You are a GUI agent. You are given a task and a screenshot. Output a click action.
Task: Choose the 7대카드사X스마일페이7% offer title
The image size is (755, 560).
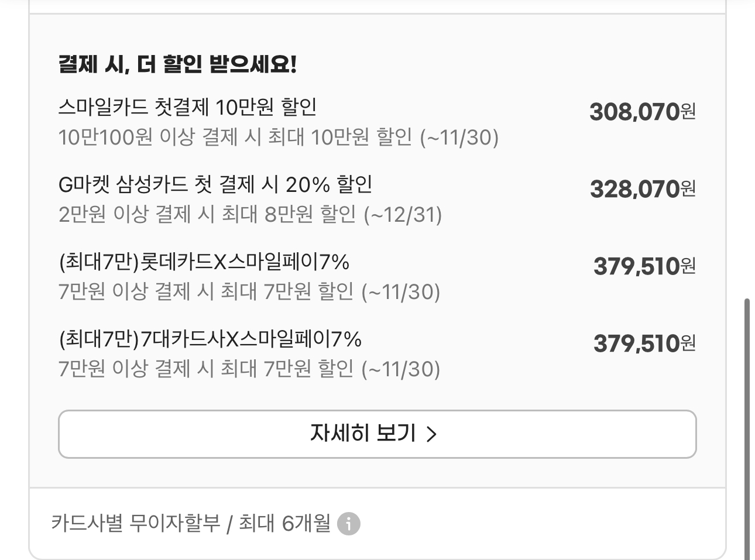coord(210,339)
